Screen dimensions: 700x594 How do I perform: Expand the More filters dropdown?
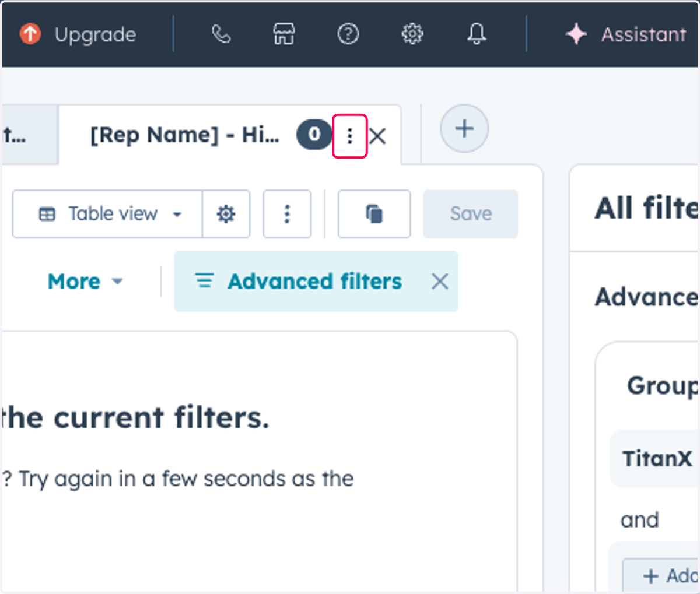(85, 282)
